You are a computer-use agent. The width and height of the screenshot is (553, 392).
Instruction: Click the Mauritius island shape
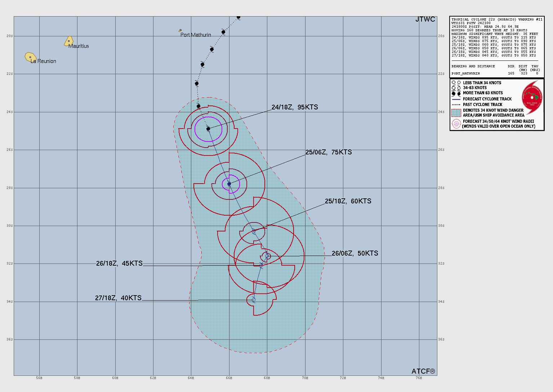[x=69, y=41]
